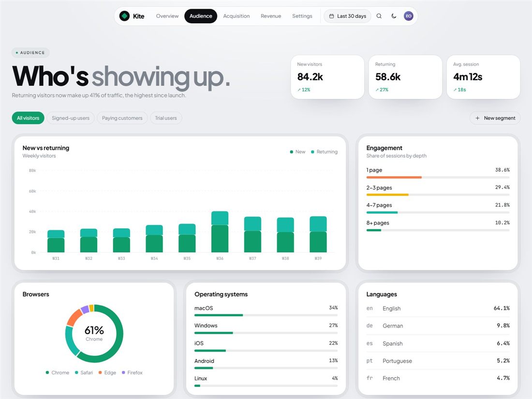Image resolution: width=532 pixels, height=399 pixels.
Task: Filter by Signed-up users segment
Action: [x=71, y=118]
